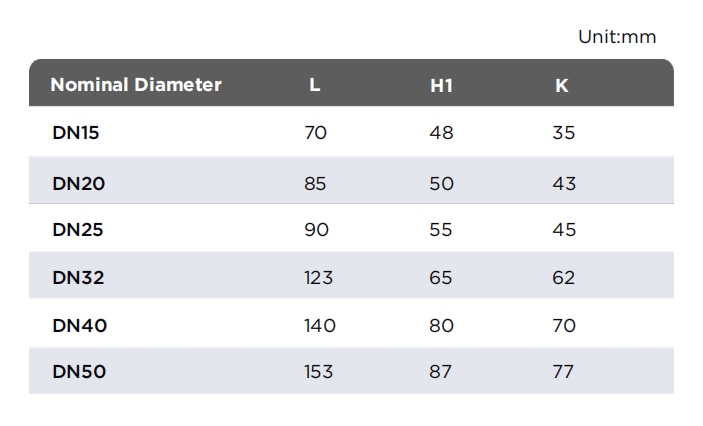Click K value 77 for DN50

pyautogui.click(x=563, y=372)
